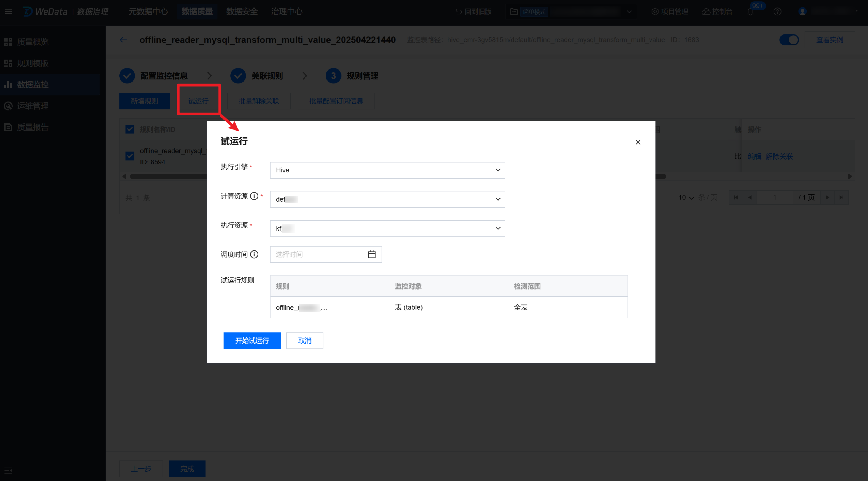Screen dimensions: 868x481
Task: Expand the project selector dropdown
Action: [x=571, y=12]
